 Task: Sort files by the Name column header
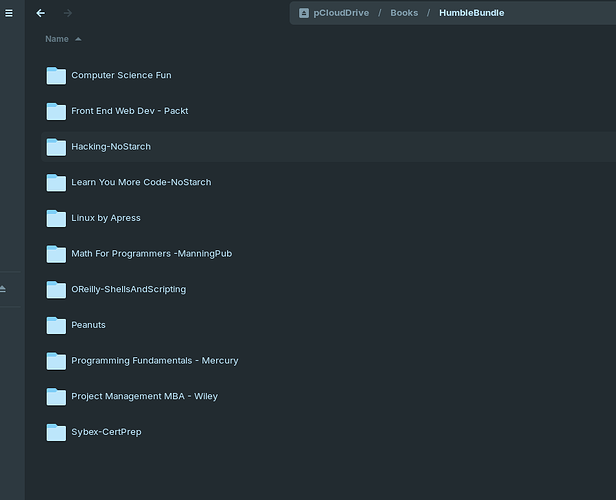57,39
